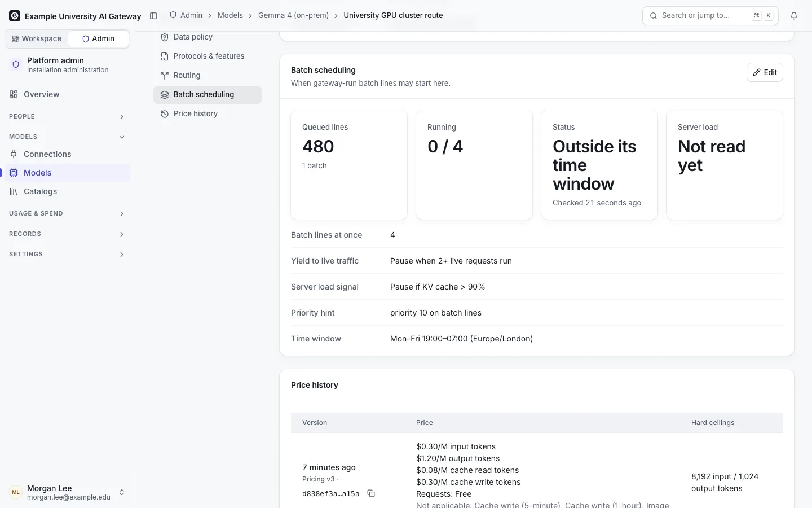Go to Gemma 4 (on-prem) breadcrumb
Image resolution: width=812 pixels, height=508 pixels.
[x=293, y=15]
